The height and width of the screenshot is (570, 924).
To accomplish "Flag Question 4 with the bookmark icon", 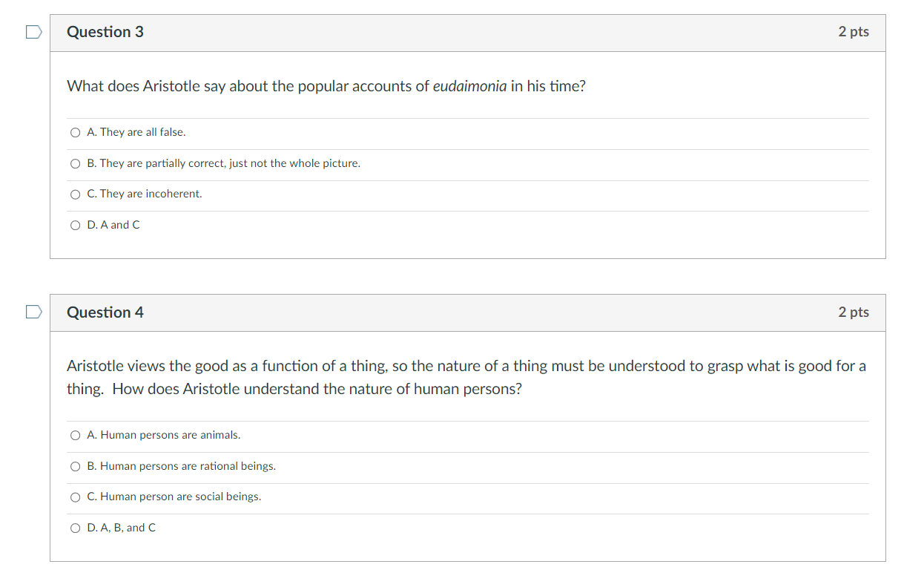I will coord(33,312).
